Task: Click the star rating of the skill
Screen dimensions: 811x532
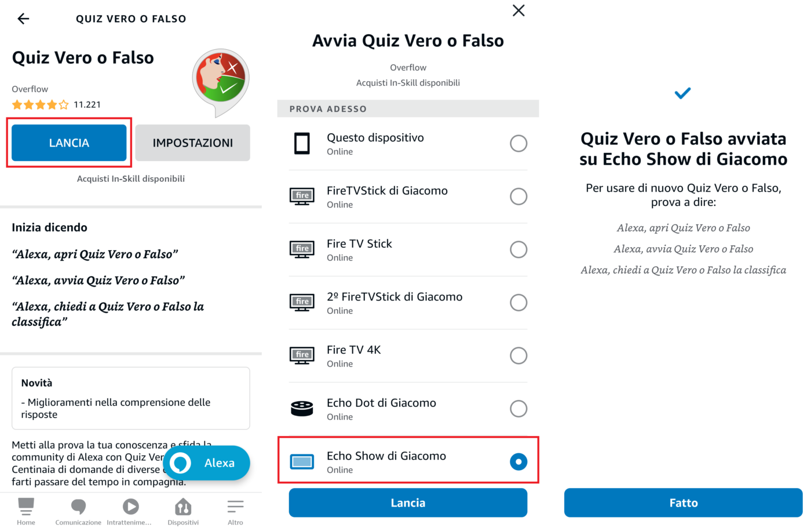Action: point(40,105)
